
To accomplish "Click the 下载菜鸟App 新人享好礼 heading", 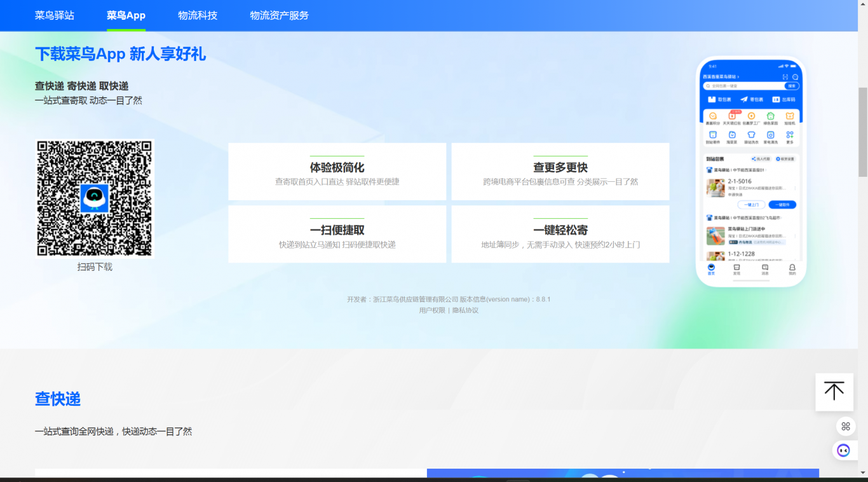I will click(x=120, y=54).
